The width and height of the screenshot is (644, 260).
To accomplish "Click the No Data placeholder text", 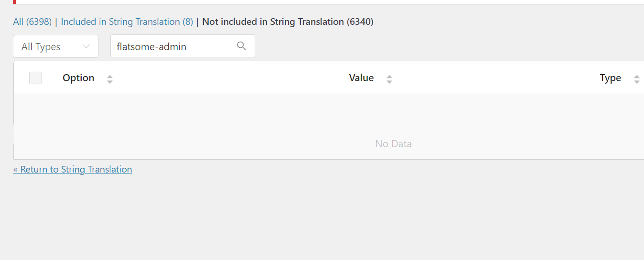I will pos(394,143).
